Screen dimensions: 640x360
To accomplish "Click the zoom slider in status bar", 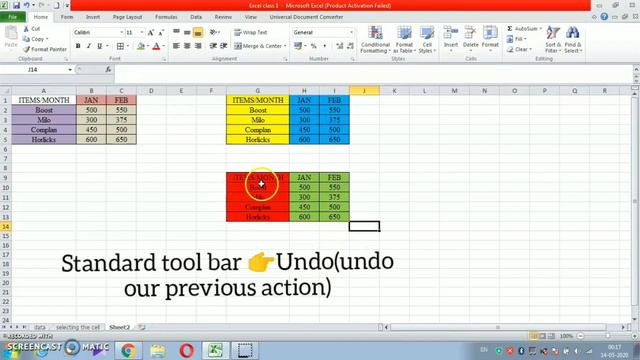I will point(607,336).
